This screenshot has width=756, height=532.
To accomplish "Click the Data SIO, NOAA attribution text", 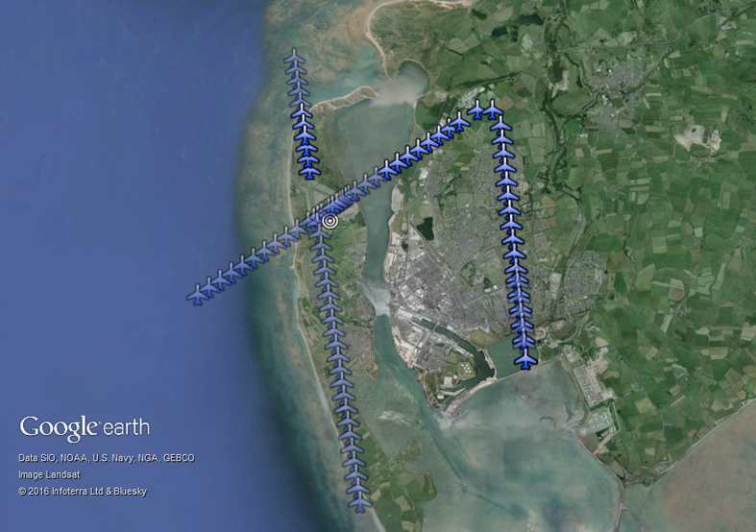I will pyautogui.click(x=106, y=458).
